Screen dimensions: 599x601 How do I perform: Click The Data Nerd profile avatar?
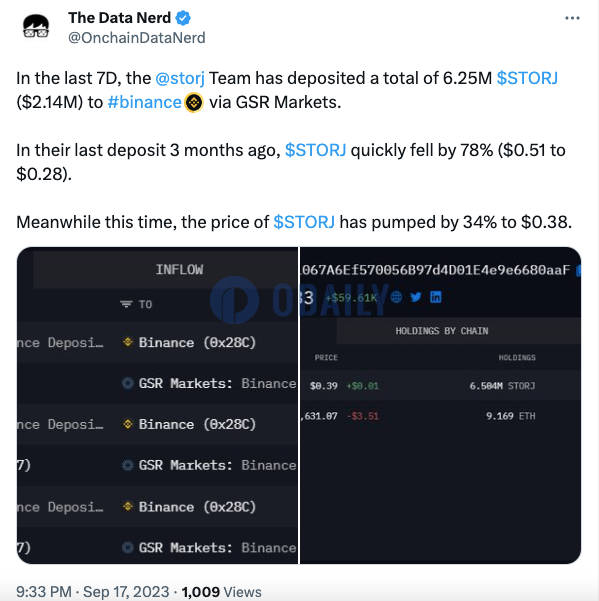tap(36, 27)
